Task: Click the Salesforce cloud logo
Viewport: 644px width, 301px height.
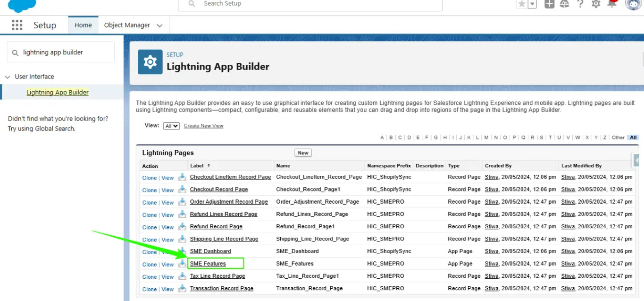Action: click(x=22, y=6)
